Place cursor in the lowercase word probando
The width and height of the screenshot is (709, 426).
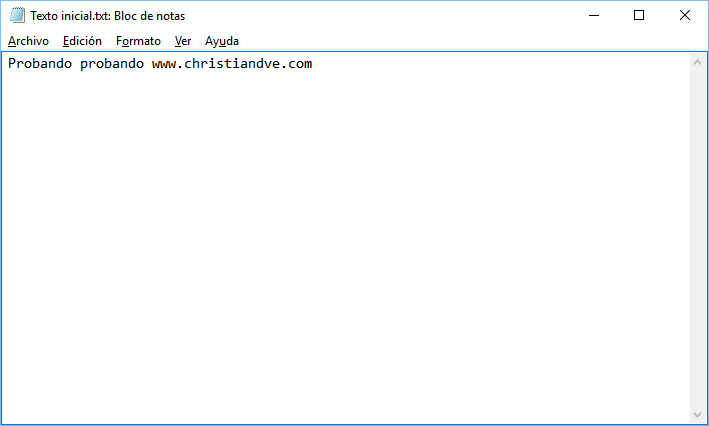pos(112,65)
